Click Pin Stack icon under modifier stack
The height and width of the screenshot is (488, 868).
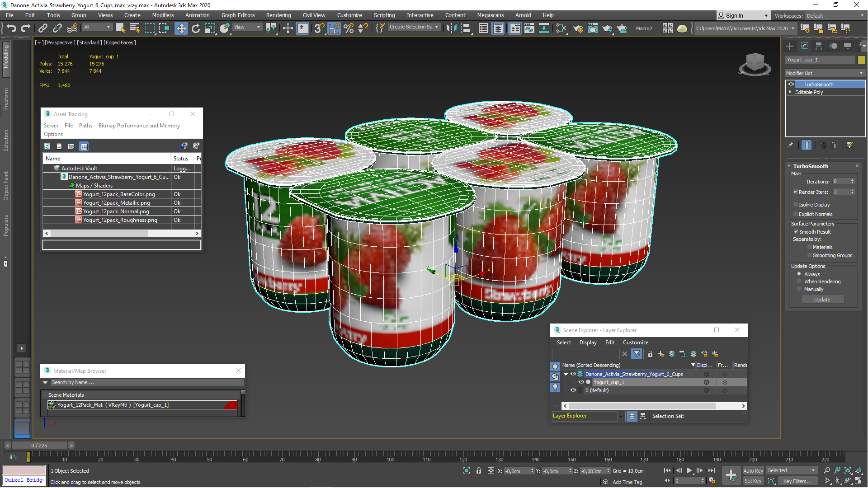pyautogui.click(x=790, y=145)
